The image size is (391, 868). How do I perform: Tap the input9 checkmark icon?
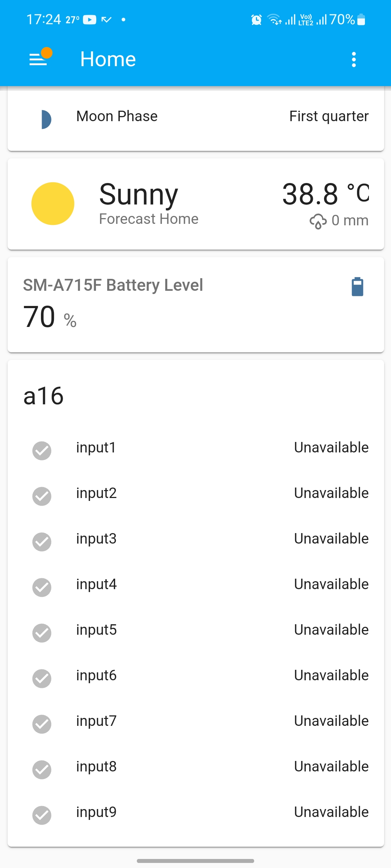[42, 815]
